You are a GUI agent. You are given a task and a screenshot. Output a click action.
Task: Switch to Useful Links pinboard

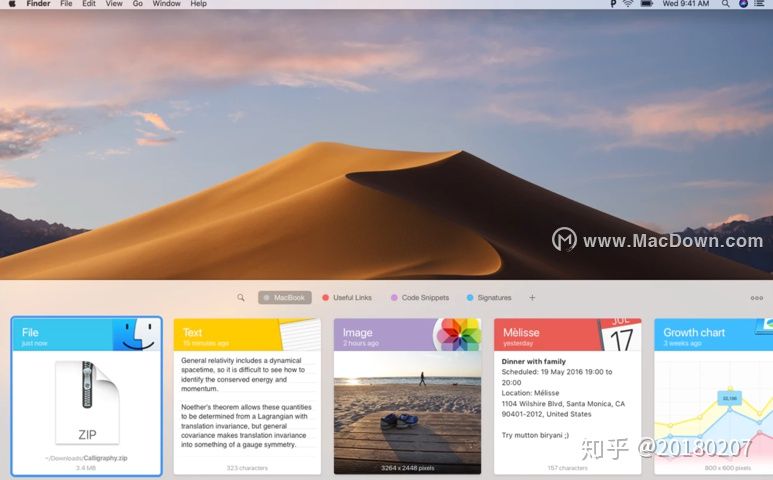346,298
